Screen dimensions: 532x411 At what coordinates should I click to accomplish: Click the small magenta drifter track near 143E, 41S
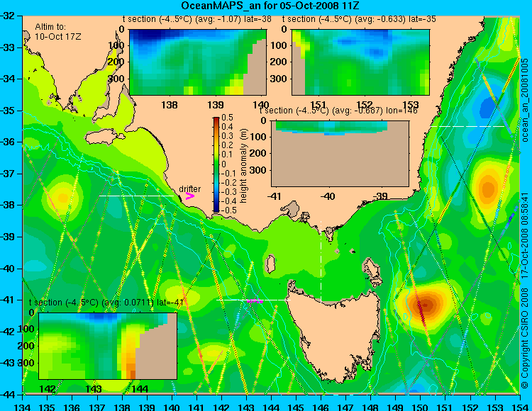point(255,301)
